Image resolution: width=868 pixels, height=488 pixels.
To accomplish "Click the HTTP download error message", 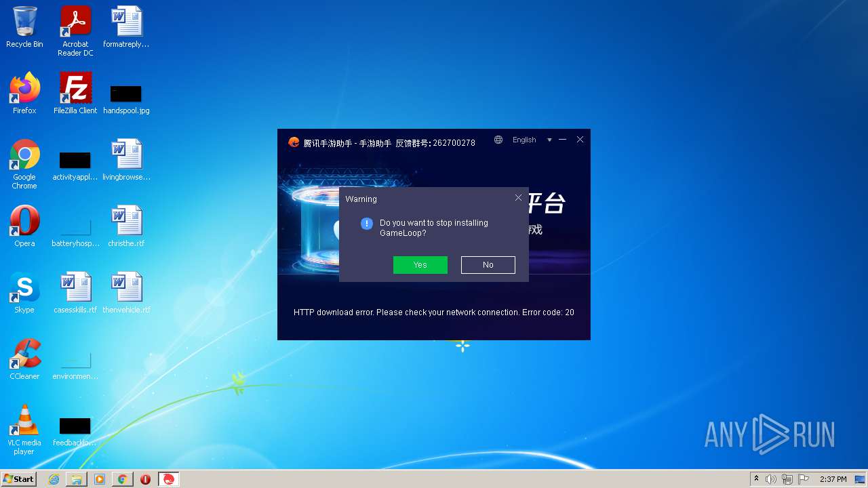I will pos(434,312).
